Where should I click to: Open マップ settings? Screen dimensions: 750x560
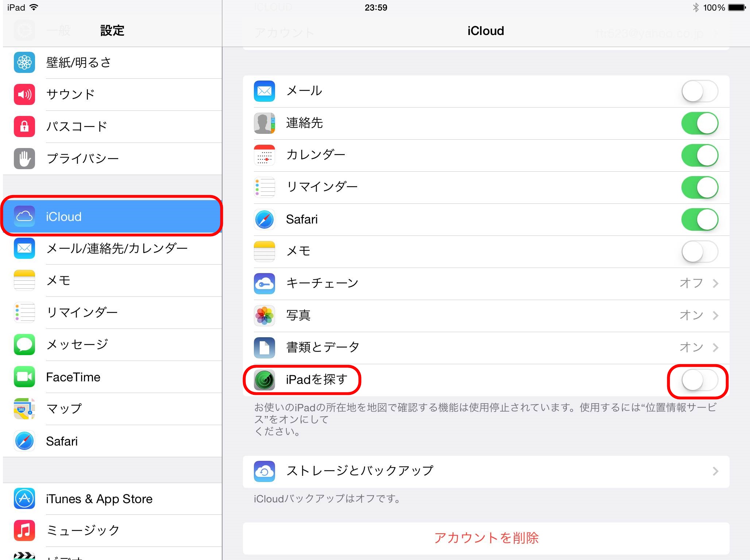[112, 409]
